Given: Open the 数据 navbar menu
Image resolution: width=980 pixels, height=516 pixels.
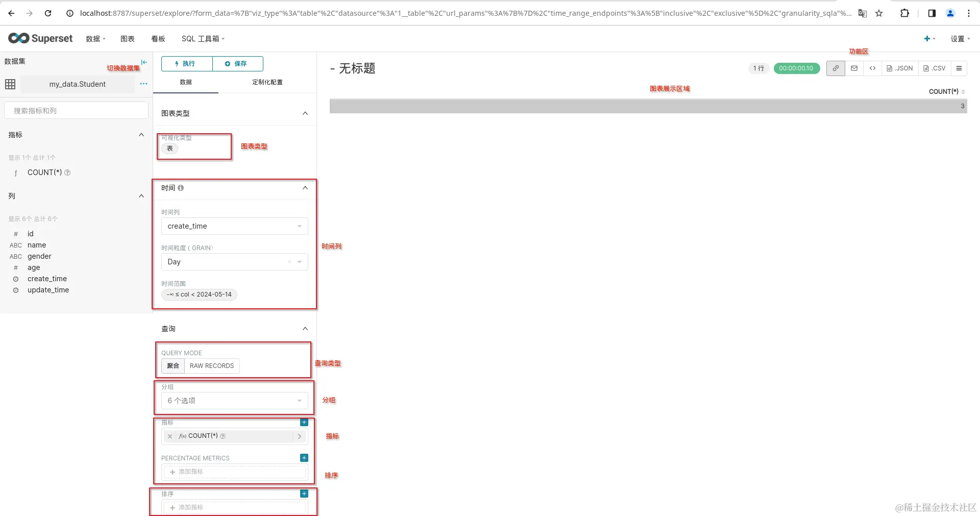Looking at the screenshot, I should coord(95,39).
